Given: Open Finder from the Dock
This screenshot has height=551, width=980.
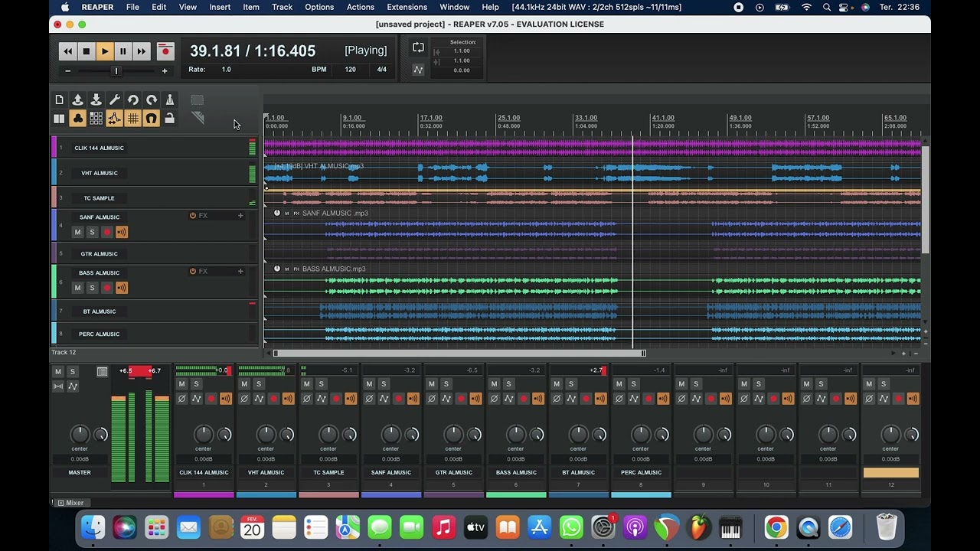Looking at the screenshot, I should pos(93,527).
